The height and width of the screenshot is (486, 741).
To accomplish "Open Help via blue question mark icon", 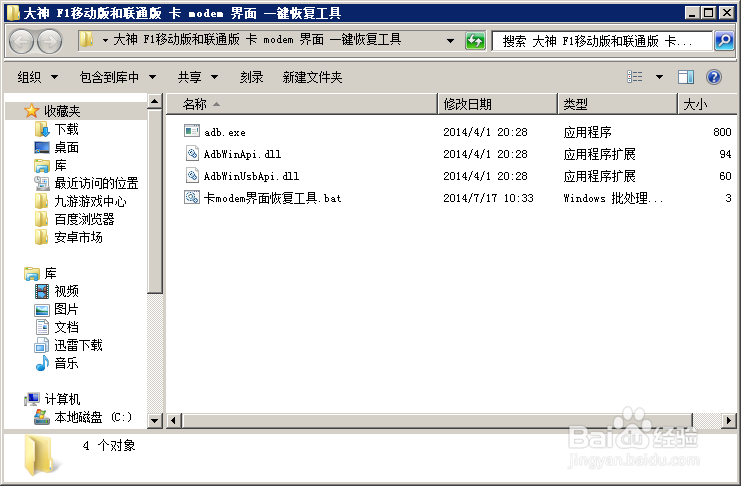I will pos(714,77).
